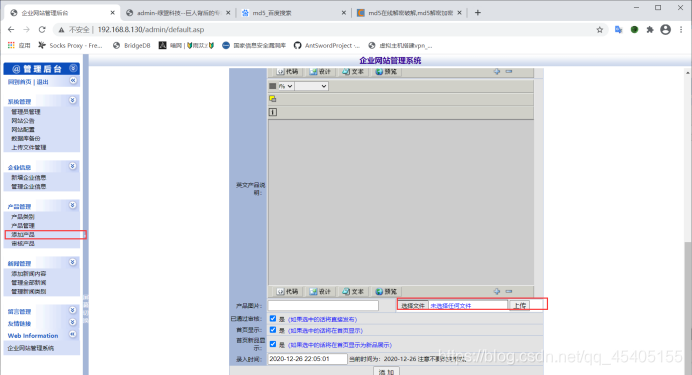Open Chrome three-dot menu
692x375 pixels.
[681, 30]
